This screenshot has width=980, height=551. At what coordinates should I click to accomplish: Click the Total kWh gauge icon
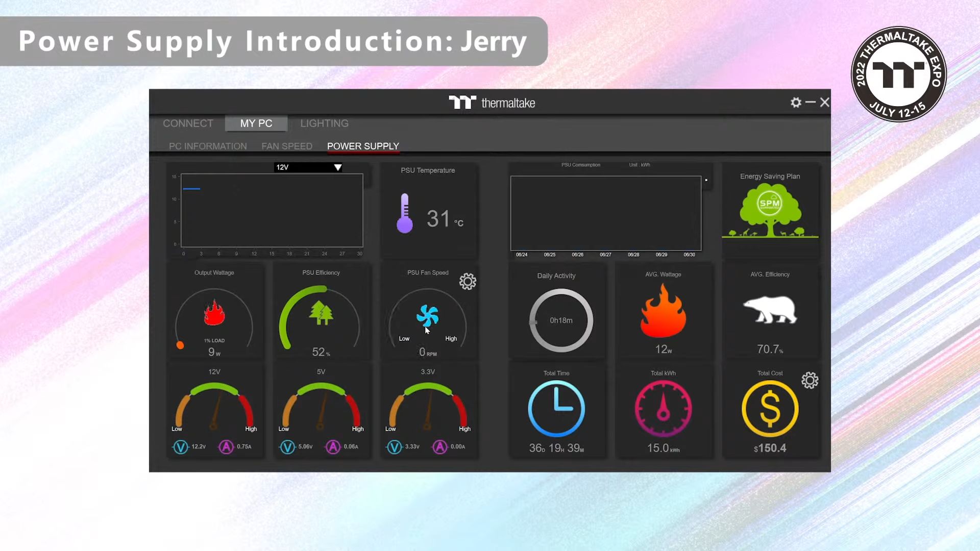pyautogui.click(x=663, y=409)
